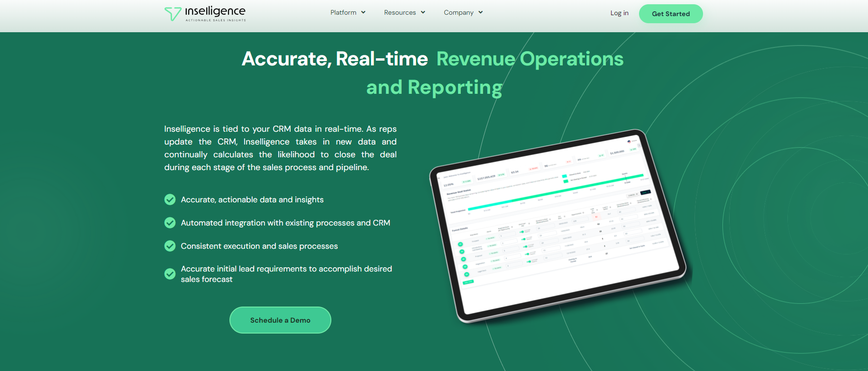
Task: Open the Platform menu label
Action: (x=343, y=13)
